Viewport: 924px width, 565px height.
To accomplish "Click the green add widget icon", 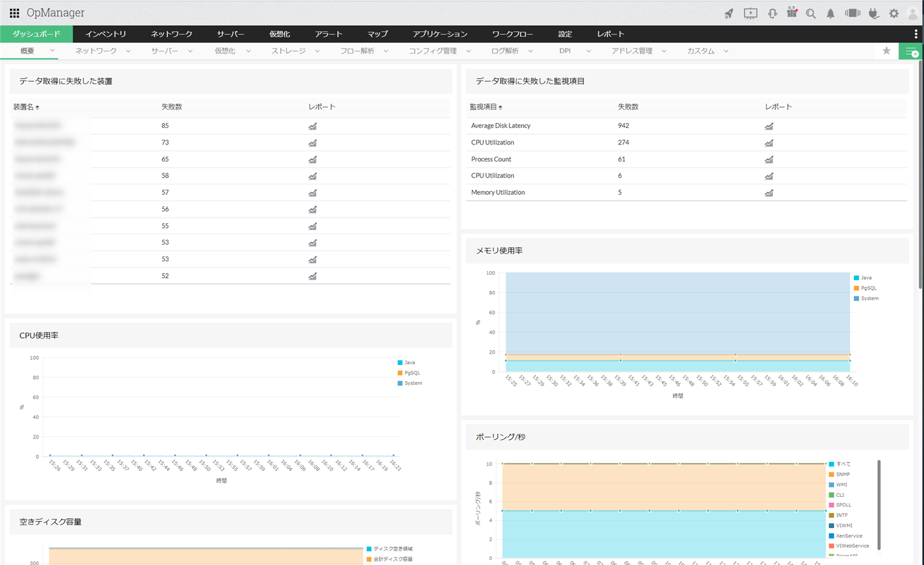I will pos(911,52).
